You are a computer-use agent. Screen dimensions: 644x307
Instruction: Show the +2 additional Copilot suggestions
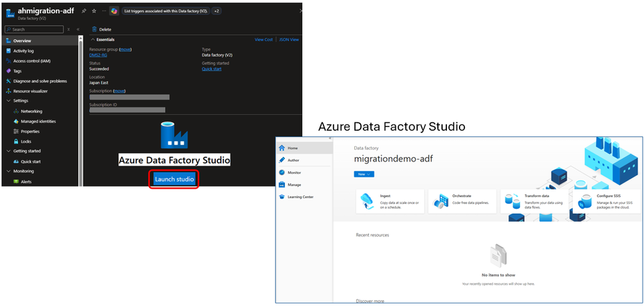[x=217, y=11]
